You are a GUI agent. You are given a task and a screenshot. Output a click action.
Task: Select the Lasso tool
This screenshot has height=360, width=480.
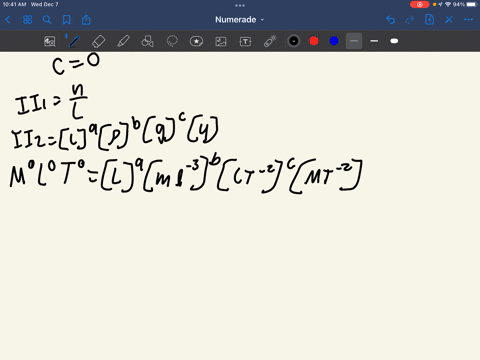pos(172,41)
